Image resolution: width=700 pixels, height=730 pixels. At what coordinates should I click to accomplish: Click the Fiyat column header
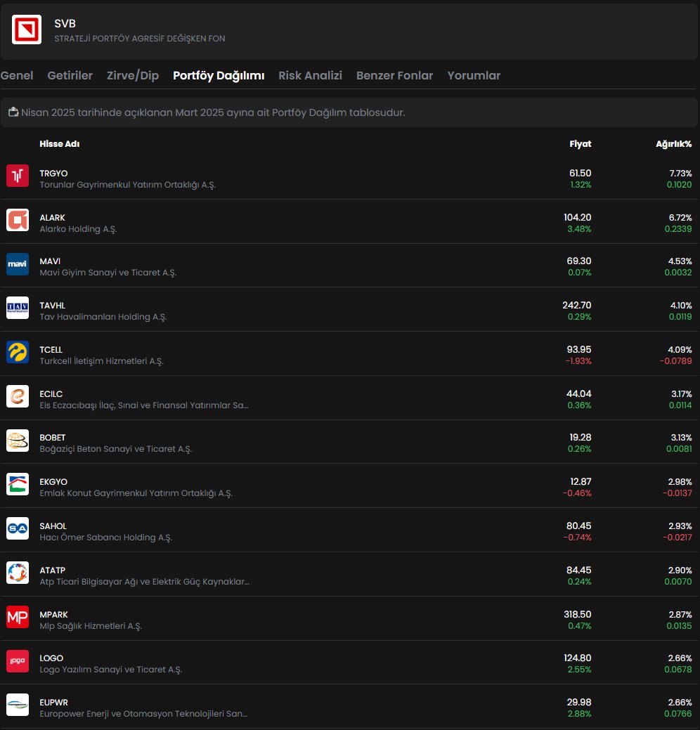tap(581, 144)
